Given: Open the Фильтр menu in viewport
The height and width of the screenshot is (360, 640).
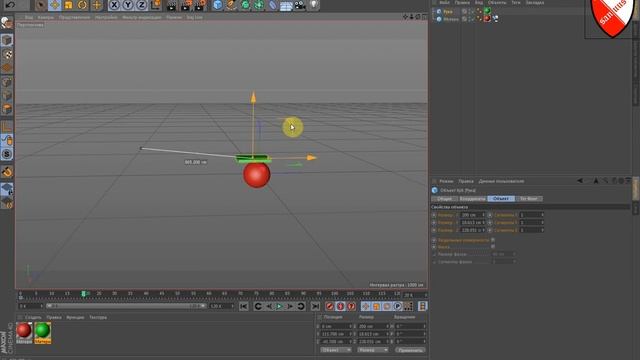Looking at the screenshot, I should tap(141, 18).
